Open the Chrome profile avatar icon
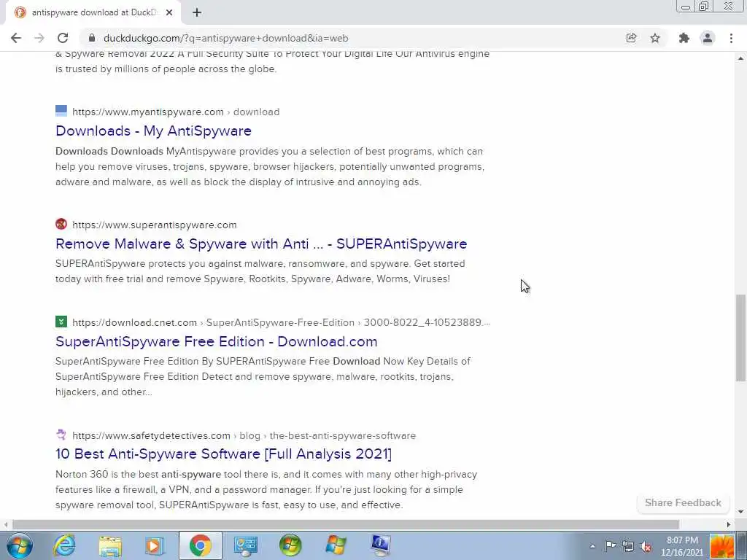The height and width of the screenshot is (560, 747). tap(708, 38)
